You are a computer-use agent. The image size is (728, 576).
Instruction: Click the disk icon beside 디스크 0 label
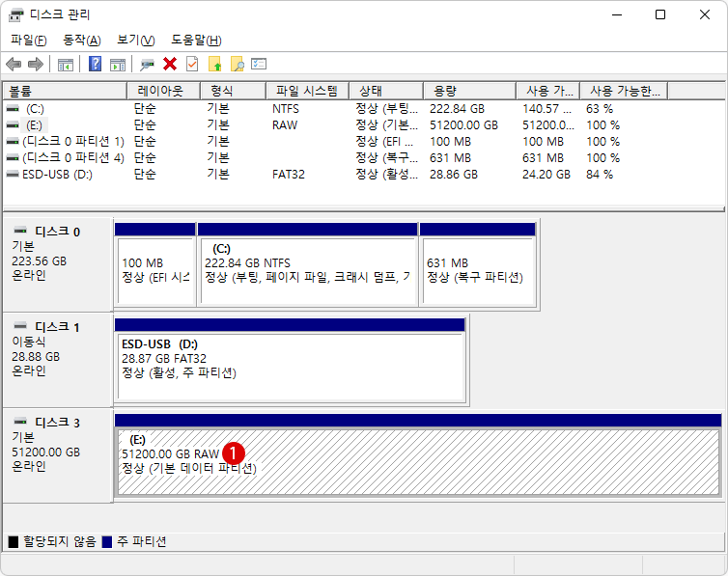pos(20,230)
